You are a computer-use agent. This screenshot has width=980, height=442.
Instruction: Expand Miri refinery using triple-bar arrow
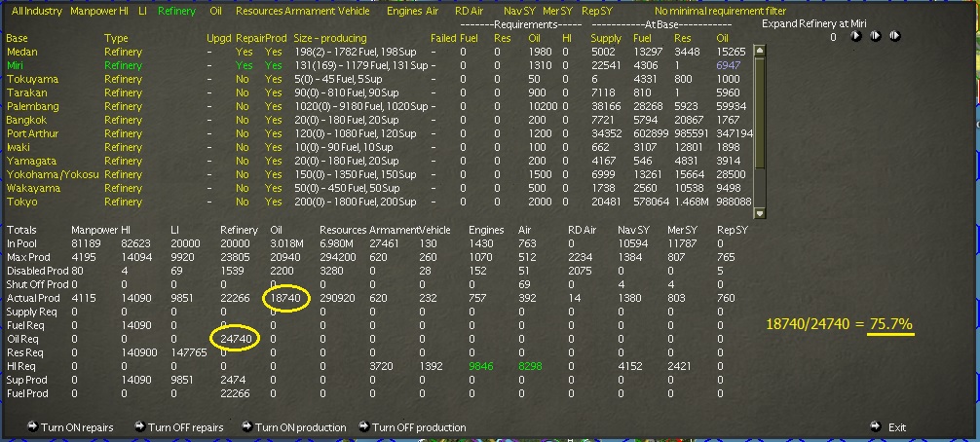(895, 36)
